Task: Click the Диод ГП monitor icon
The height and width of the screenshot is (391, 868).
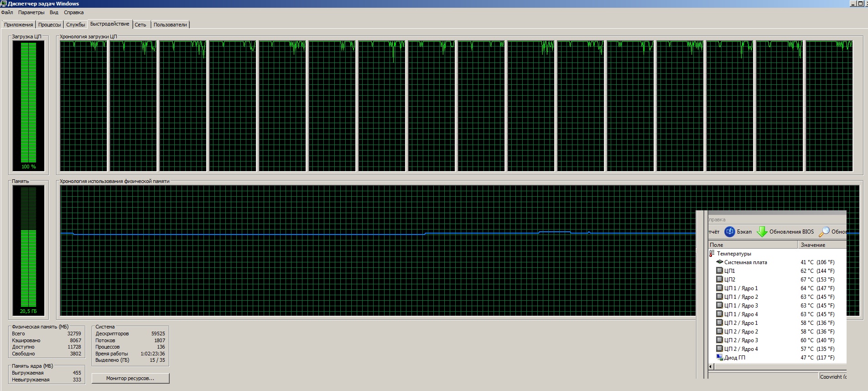Action: tap(720, 358)
